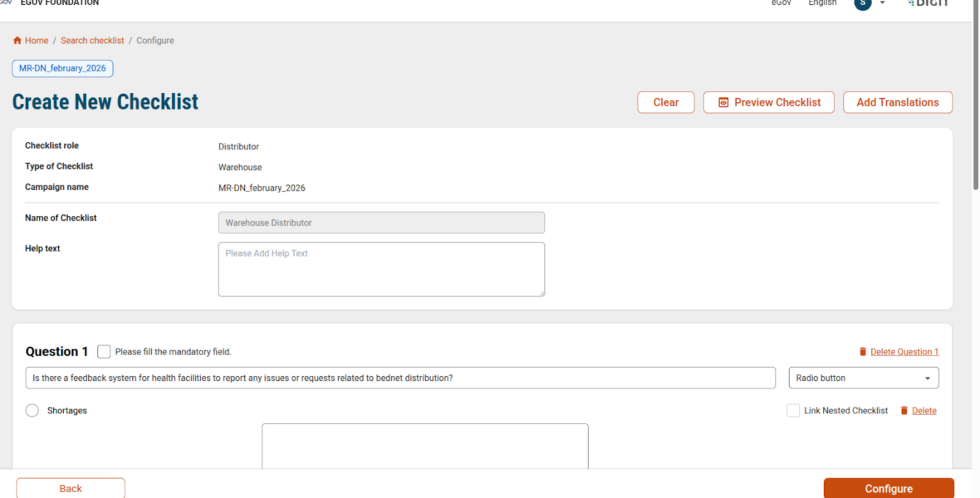Click into the Help text textarea
980x498 pixels.
tap(381, 270)
